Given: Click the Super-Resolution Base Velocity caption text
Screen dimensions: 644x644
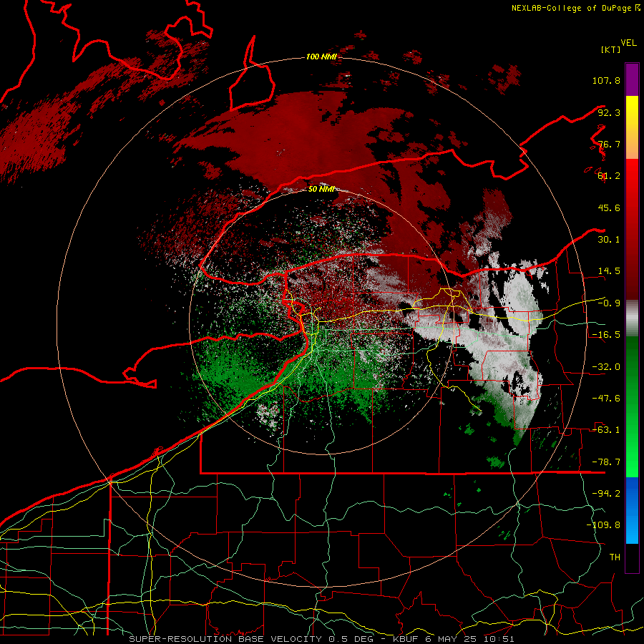Looking at the screenshot, I should tap(321, 639).
